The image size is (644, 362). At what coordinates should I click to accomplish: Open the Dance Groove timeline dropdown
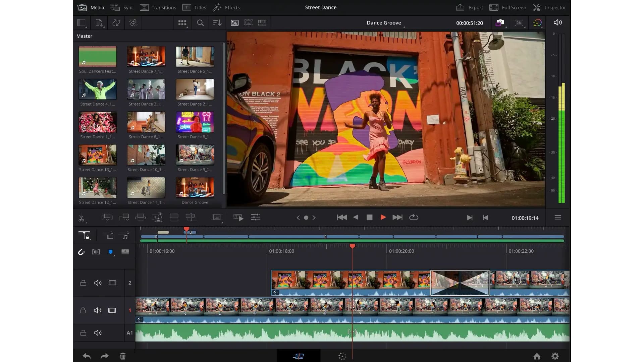pos(384,22)
